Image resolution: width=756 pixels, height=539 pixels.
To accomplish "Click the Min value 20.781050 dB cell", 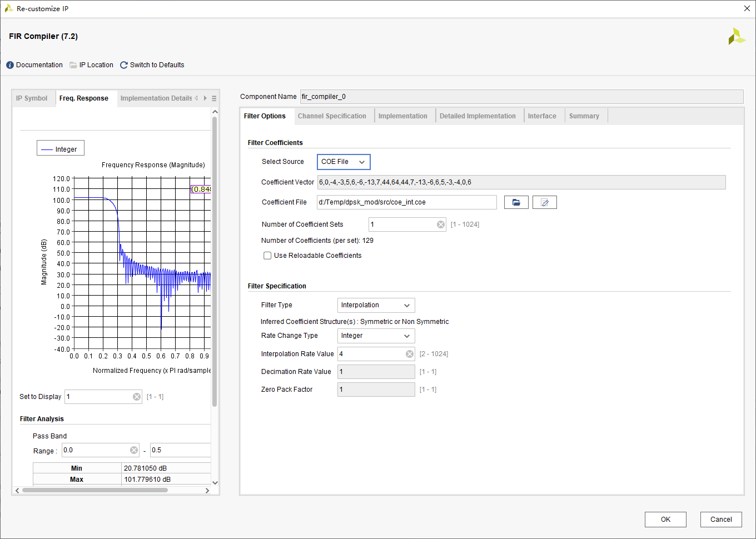I will point(166,468).
